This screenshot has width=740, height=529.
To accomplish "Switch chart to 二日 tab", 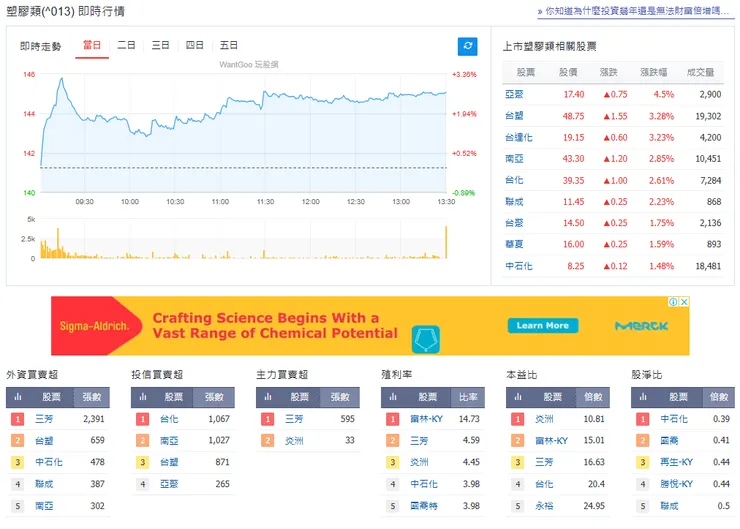I will 126,45.
